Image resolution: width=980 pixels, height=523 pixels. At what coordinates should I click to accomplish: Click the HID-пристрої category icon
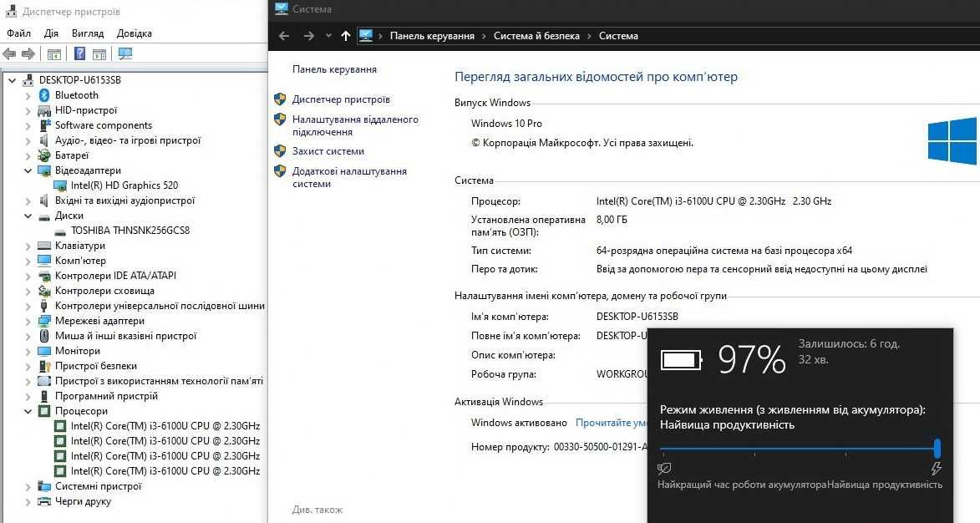43,110
